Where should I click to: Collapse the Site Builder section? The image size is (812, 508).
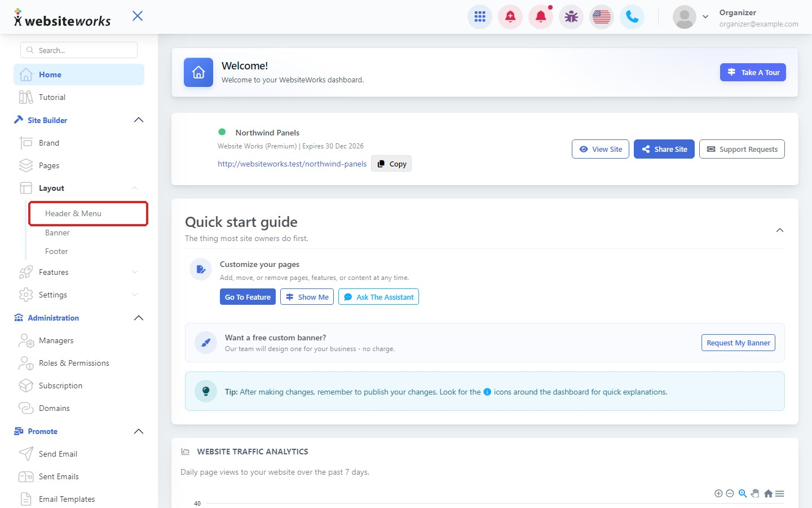139,120
